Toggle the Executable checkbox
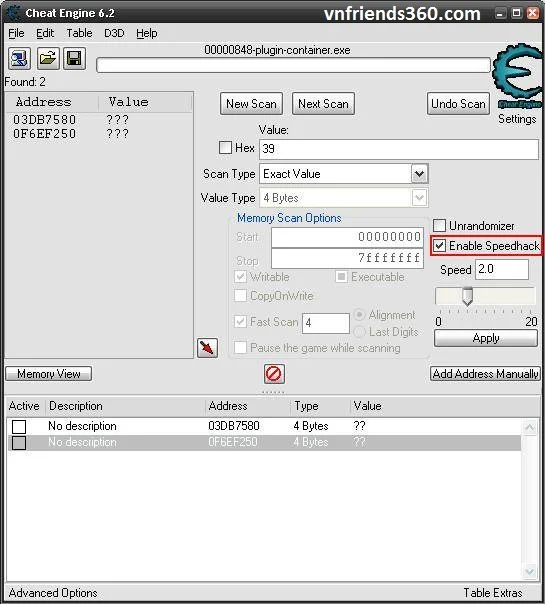This screenshot has width=545, height=604. (x=341, y=277)
